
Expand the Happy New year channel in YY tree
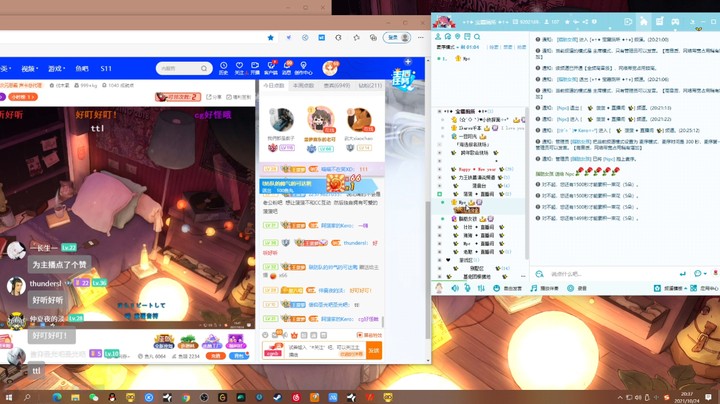[439, 169]
